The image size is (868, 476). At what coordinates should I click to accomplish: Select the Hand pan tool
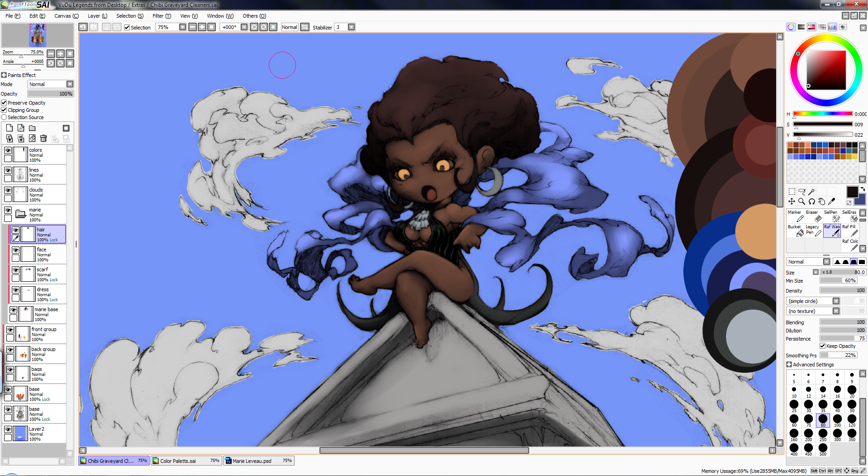coord(821,202)
